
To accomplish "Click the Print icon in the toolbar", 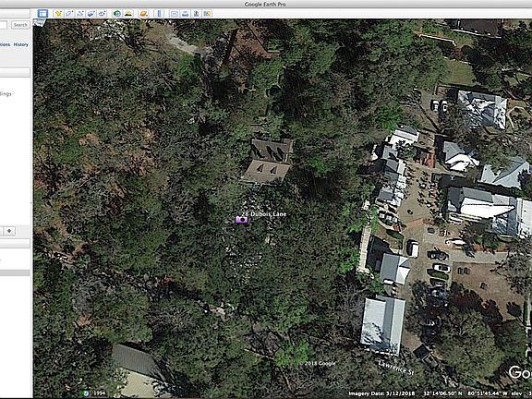I will [186, 14].
